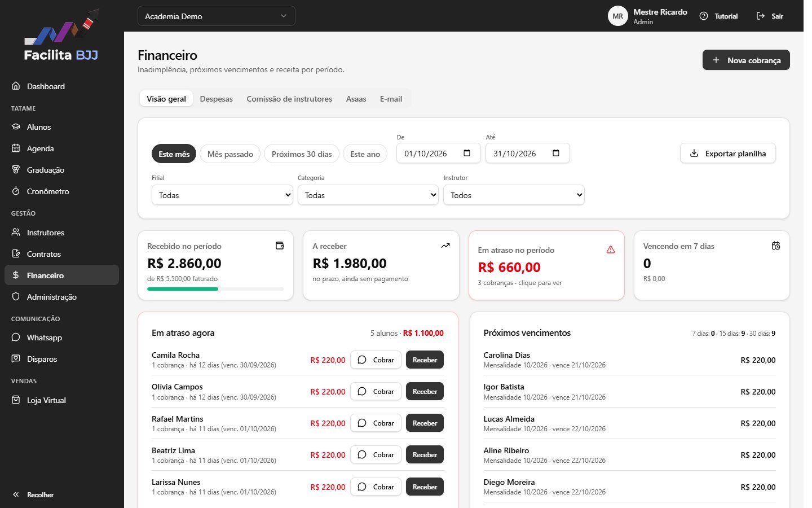Open the Até date calendar picker

[556, 154]
